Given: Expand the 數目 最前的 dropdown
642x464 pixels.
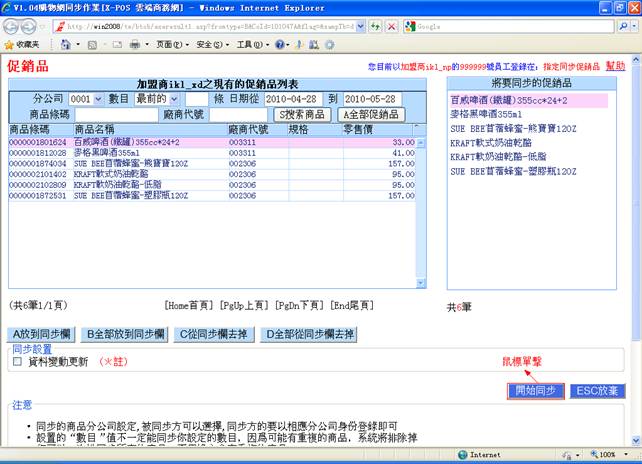Looking at the screenshot, I should tap(173, 99).
